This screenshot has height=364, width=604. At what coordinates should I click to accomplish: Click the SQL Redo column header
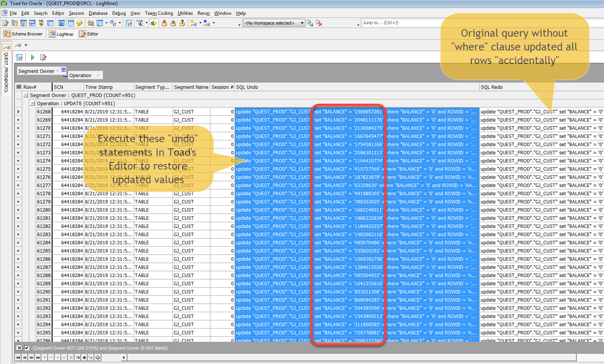point(542,87)
